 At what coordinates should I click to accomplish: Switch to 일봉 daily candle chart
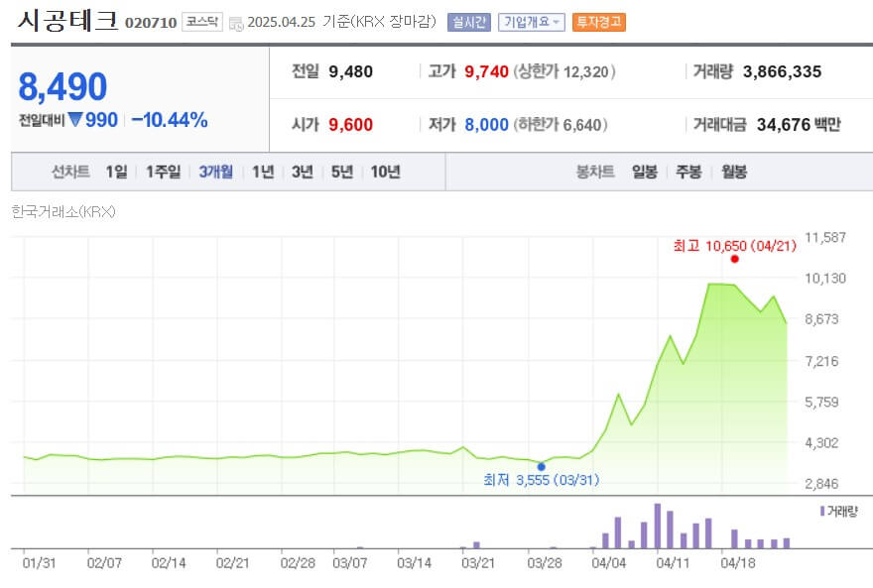[644, 172]
